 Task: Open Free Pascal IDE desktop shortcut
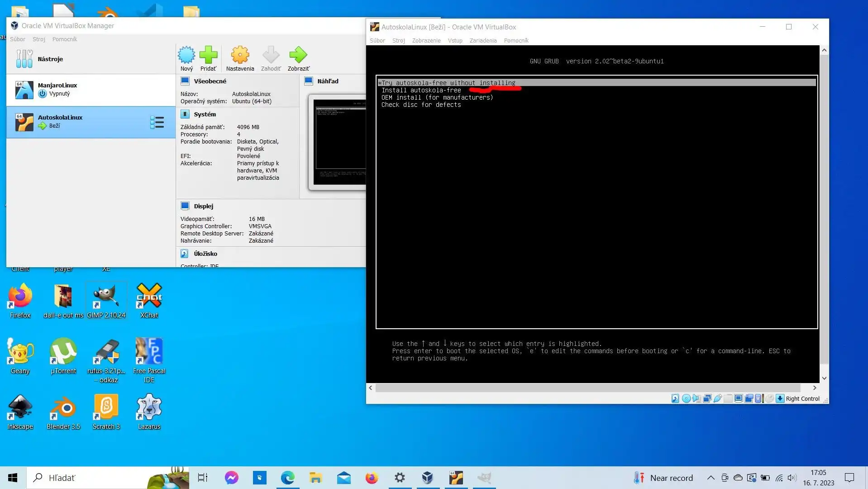[x=149, y=360]
